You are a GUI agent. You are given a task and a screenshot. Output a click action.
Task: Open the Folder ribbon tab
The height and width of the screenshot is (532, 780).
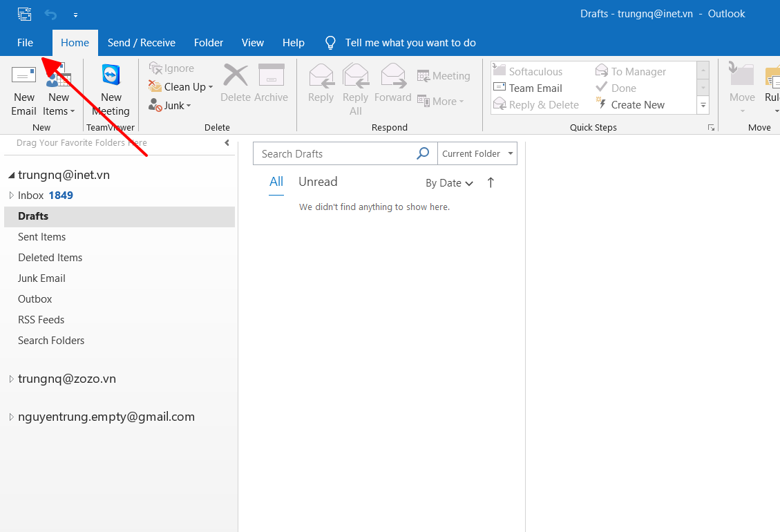(209, 43)
